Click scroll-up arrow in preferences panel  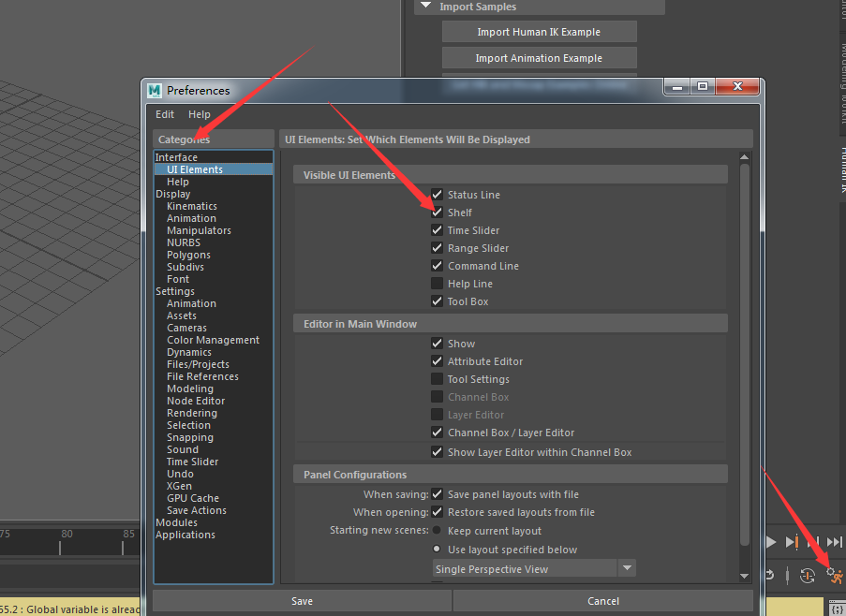[x=745, y=158]
